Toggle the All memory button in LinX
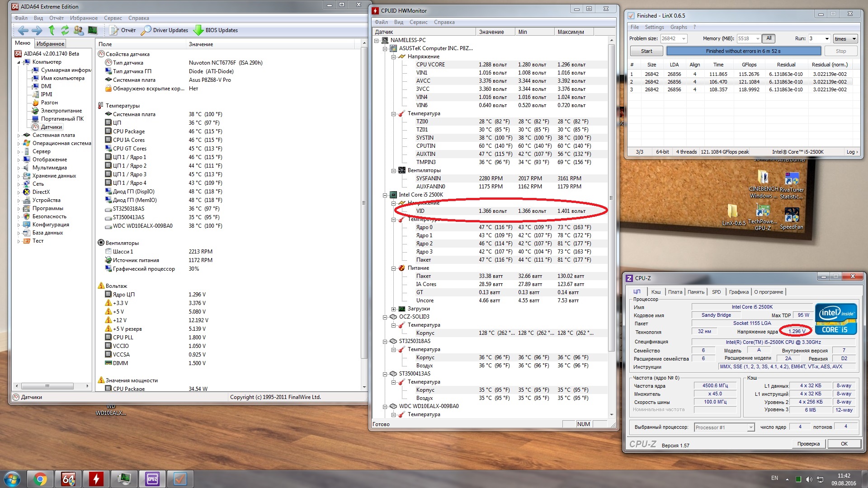The height and width of the screenshot is (488, 868). 769,38
